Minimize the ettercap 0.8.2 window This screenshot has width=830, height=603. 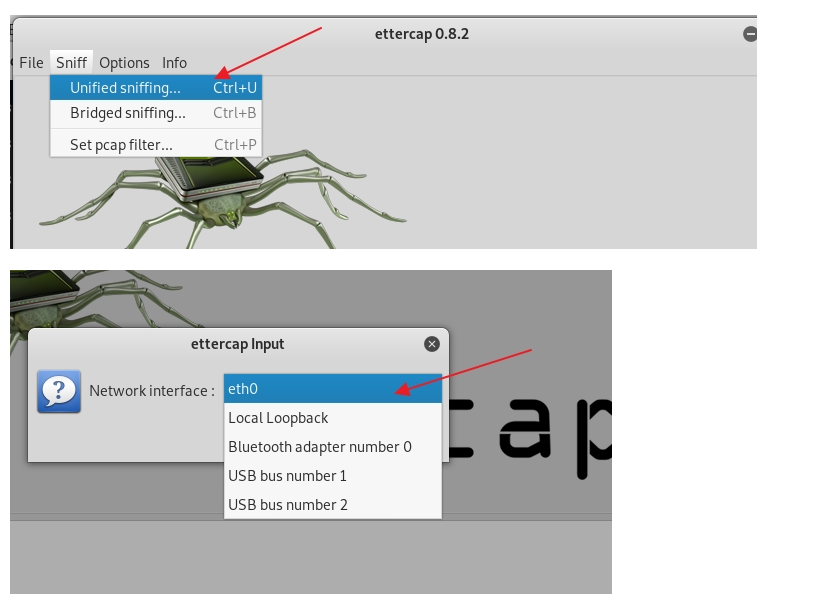pyautogui.click(x=750, y=34)
